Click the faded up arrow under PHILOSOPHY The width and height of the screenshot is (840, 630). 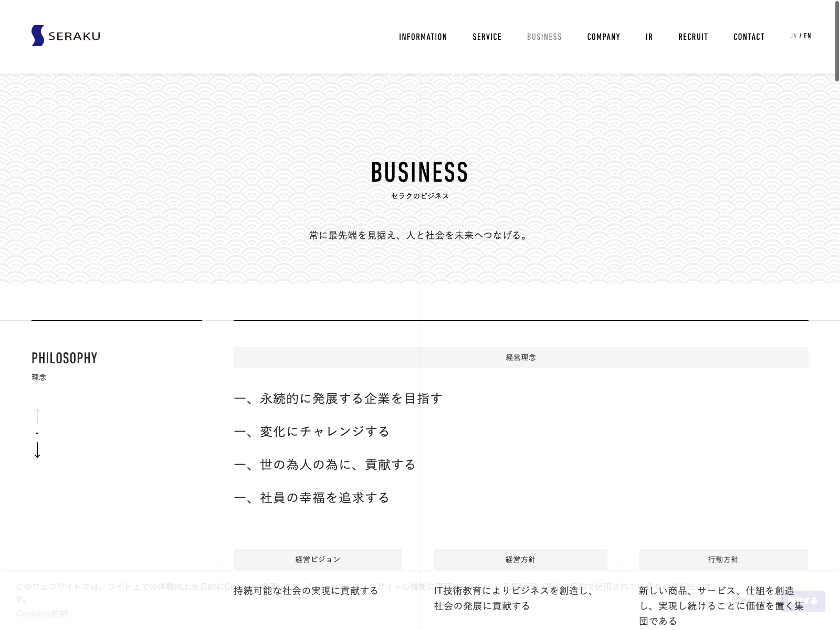[x=37, y=416]
